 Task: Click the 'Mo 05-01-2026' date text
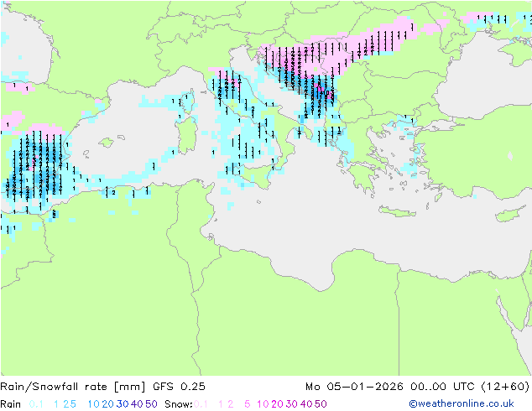click(354, 387)
